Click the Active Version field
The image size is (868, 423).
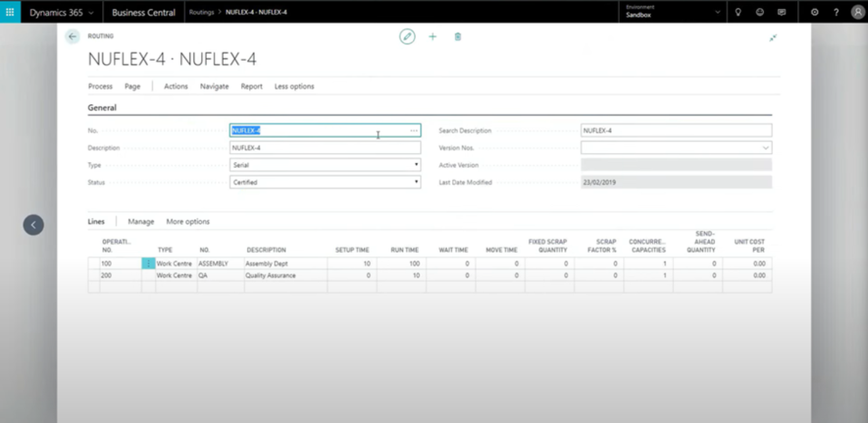[x=677, y=165]
